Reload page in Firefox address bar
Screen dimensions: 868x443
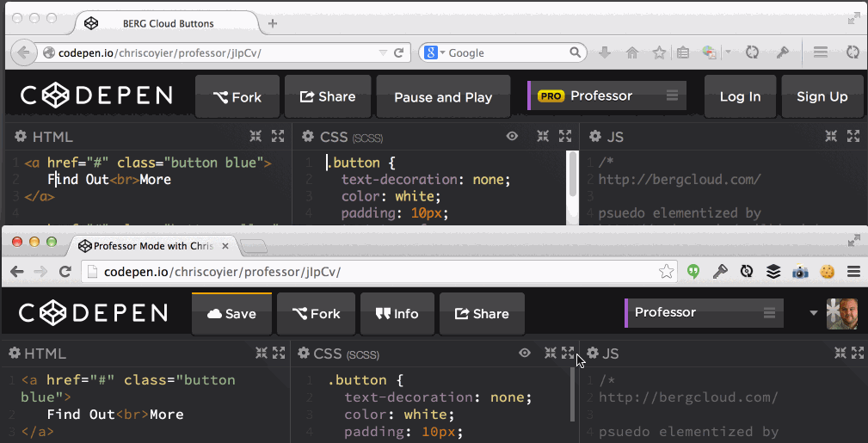pos(398,53)
